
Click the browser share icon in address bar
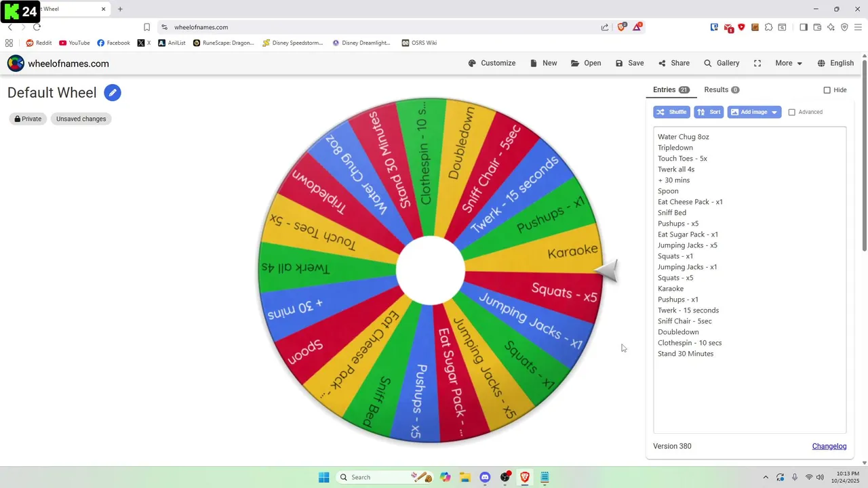(605, 27)
